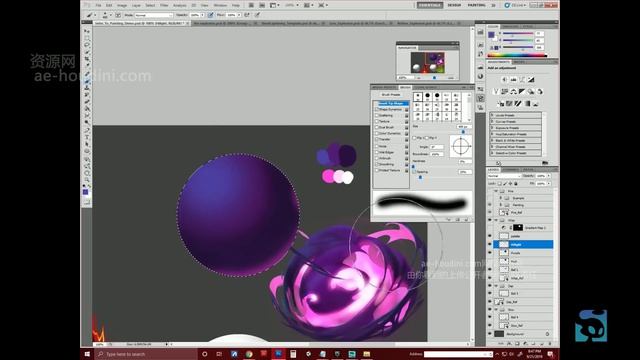
Task: Switch to the Painting workspace
Action: 476,5
